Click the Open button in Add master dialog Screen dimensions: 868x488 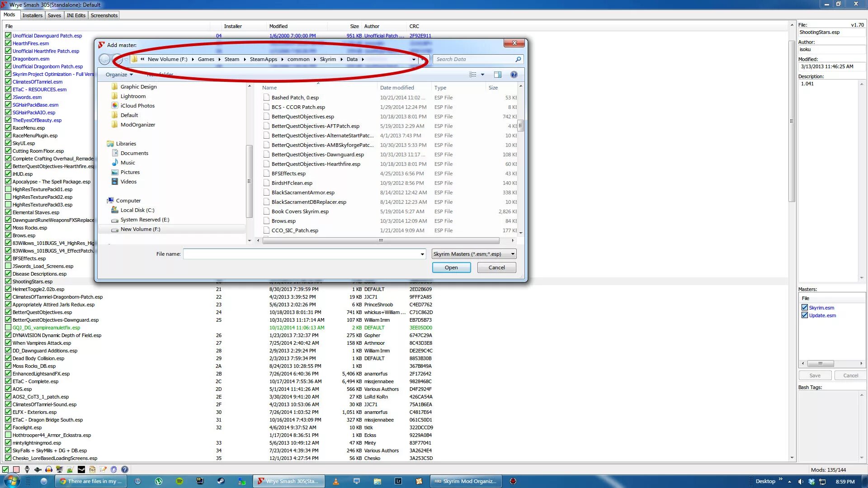(x=451, y=267)
